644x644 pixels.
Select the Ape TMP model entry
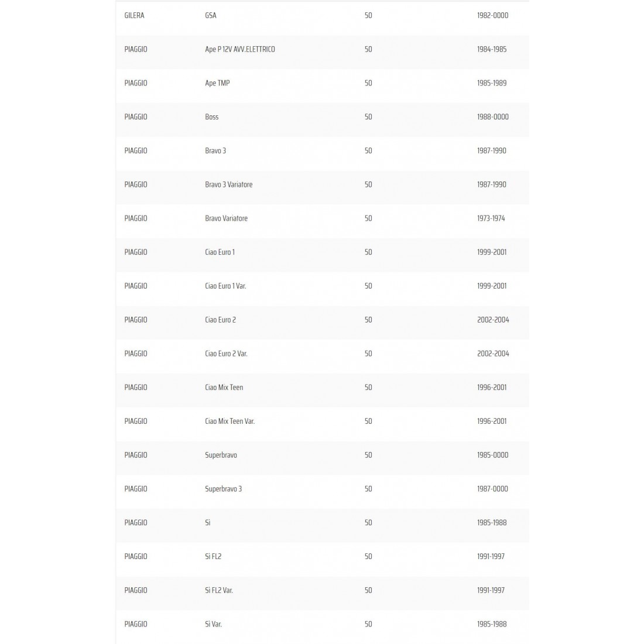coord(217,83)
